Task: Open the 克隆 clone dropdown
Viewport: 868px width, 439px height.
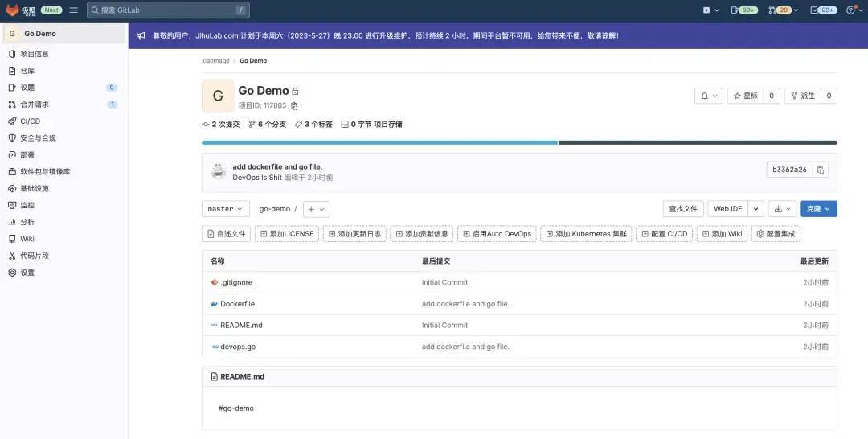Action: pyautogui.click(x=819, y=209)
